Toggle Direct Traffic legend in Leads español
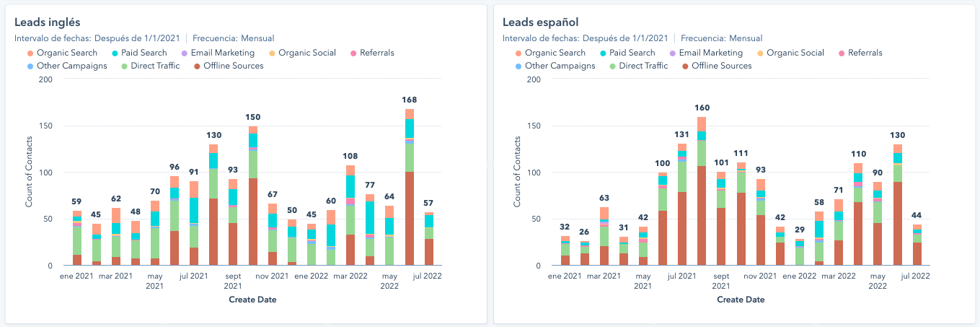Screen dimensions: 980x327 (641, 66)
